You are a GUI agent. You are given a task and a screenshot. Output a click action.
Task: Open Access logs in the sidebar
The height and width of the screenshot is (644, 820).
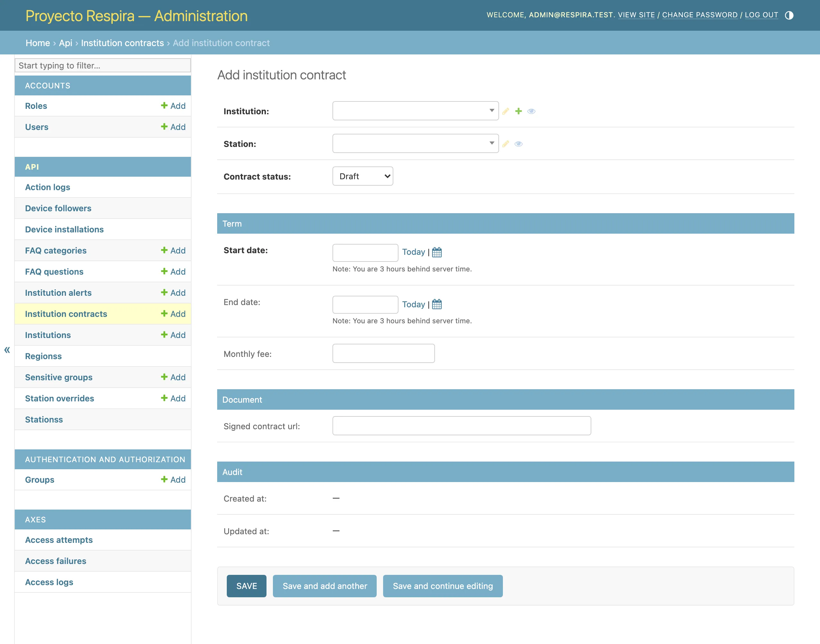49,582
